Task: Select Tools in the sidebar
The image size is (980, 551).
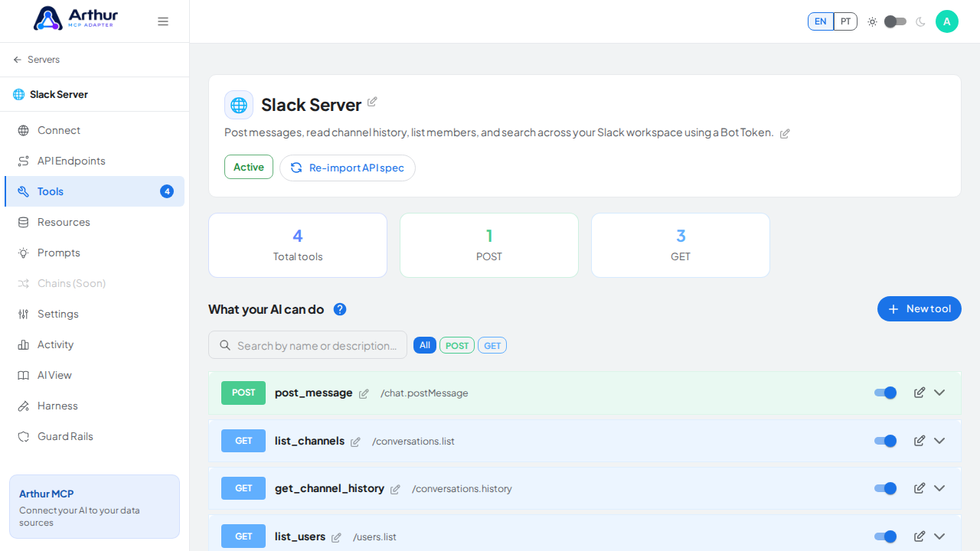Action: [95, 191]
